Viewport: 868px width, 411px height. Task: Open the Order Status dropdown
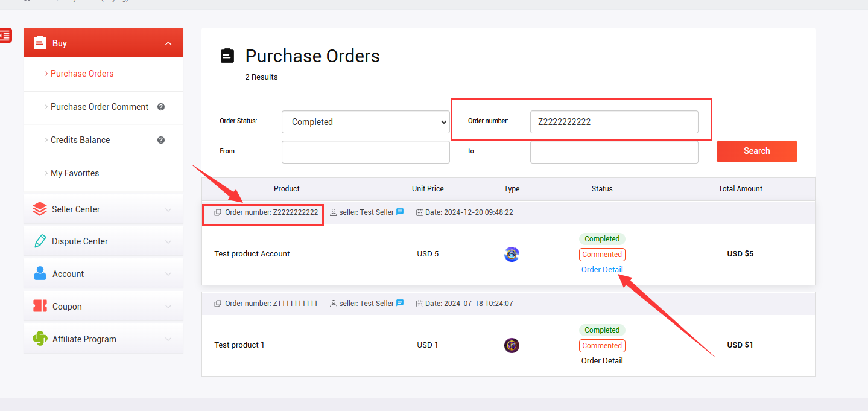click(x=366, y=122)
